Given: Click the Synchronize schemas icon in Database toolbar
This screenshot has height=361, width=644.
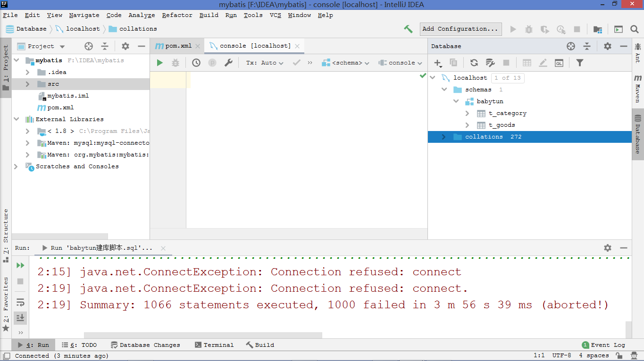Looking at the screenshot, I should point(490,63).
